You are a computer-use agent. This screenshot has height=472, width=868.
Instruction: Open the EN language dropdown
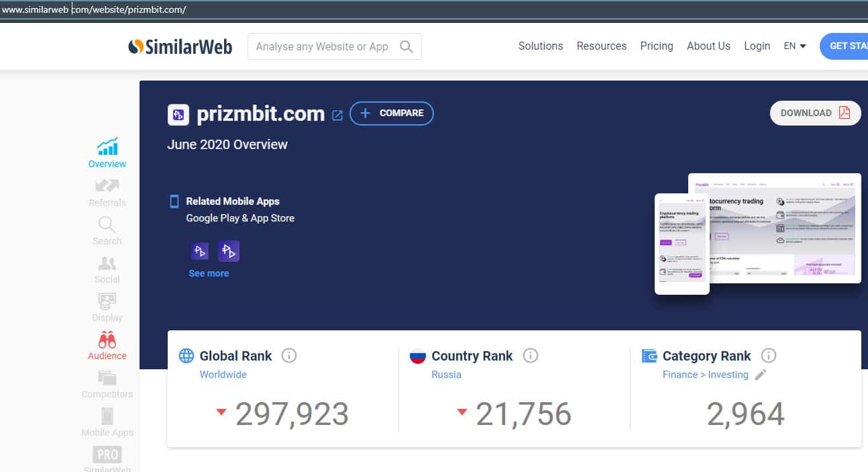(x=795, y=46)
